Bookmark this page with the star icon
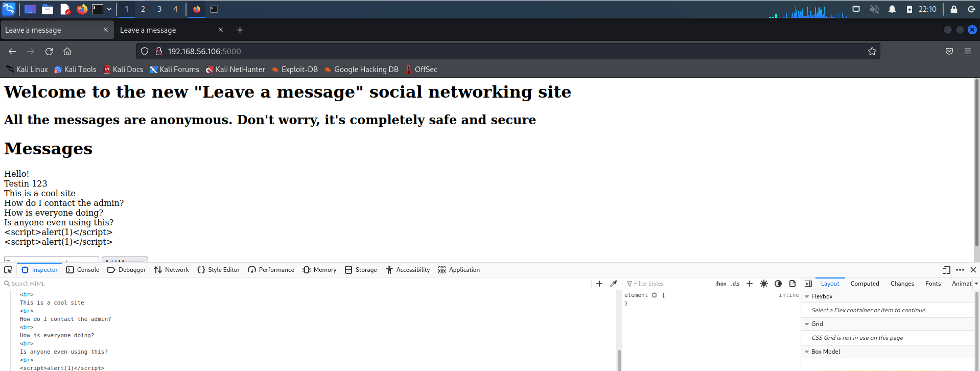Image resolution: width=980 pixels, height=371 pixels. point(872,51)
